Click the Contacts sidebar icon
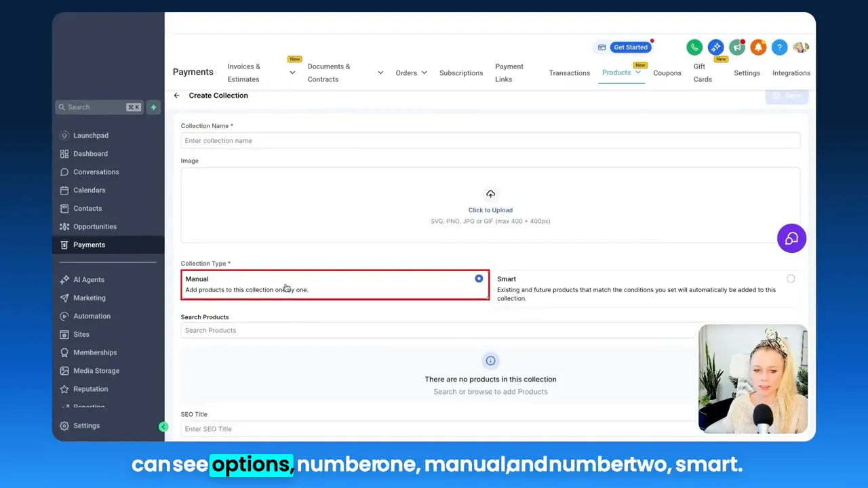This screenshot has width=868, height=488. 64,209
